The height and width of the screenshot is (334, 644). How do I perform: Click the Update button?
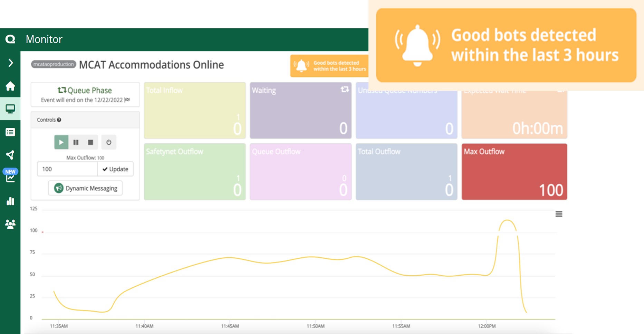point(115,169)
